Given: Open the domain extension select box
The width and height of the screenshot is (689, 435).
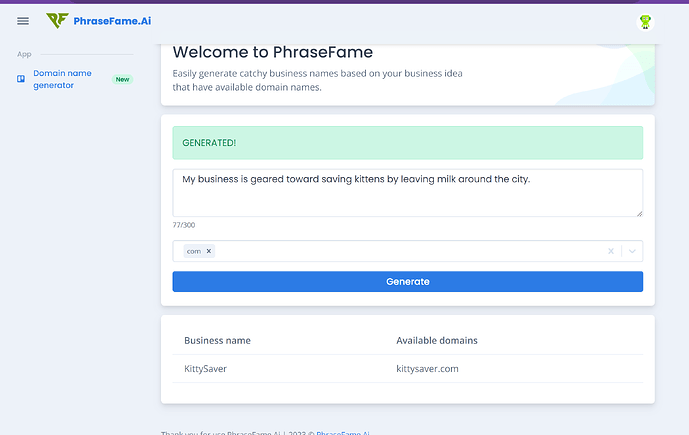Looking at the screenshot, I should (400, 251).
